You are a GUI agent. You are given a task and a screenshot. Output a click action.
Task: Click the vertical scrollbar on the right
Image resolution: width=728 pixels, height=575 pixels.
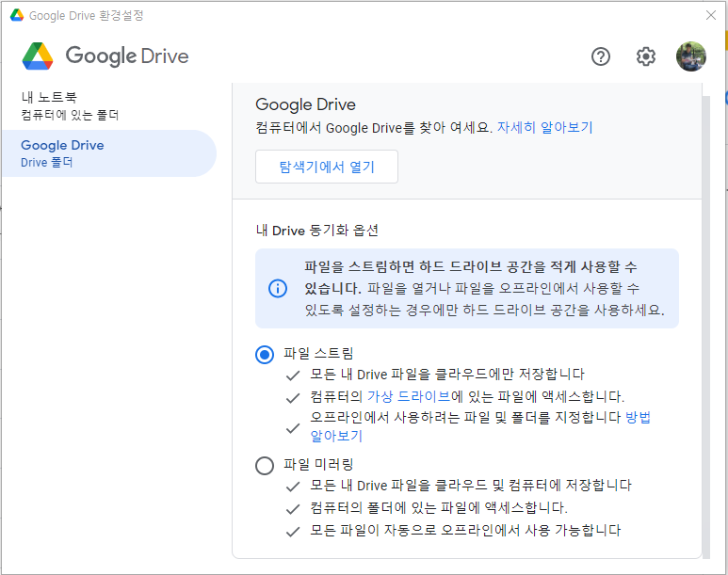706,327
